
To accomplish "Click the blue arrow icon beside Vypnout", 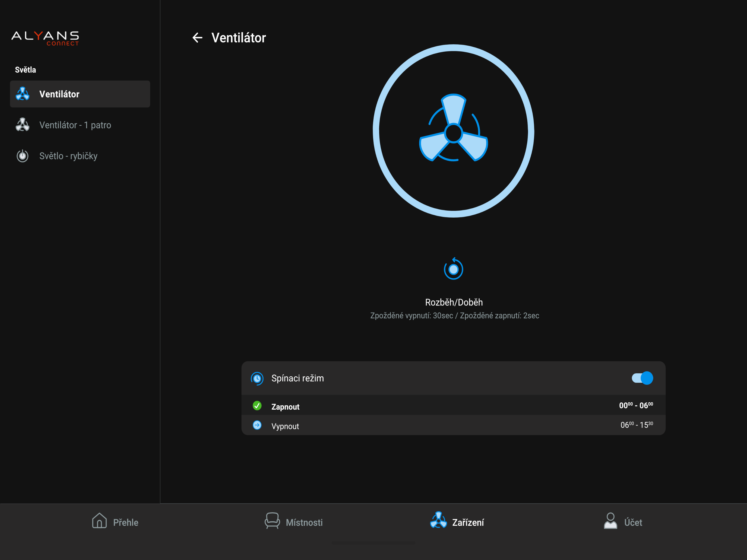I will pyautogui.click(x=257, y=425).
